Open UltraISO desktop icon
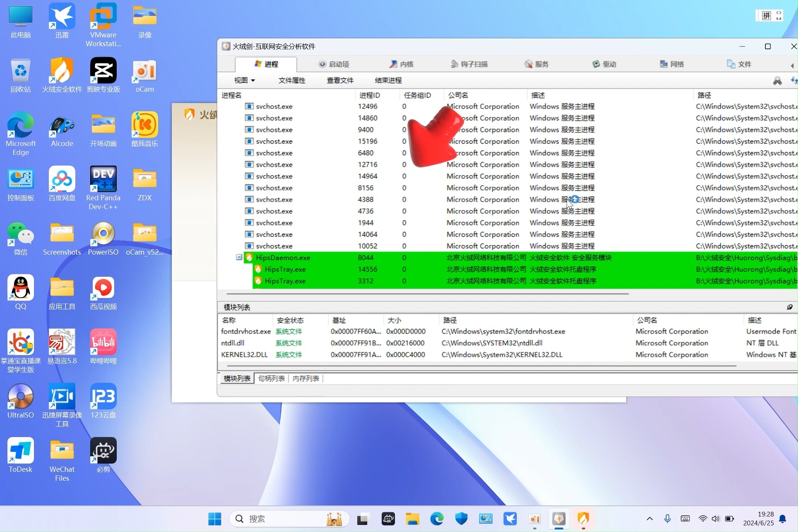Screen dimensions: 798x532 21,400
